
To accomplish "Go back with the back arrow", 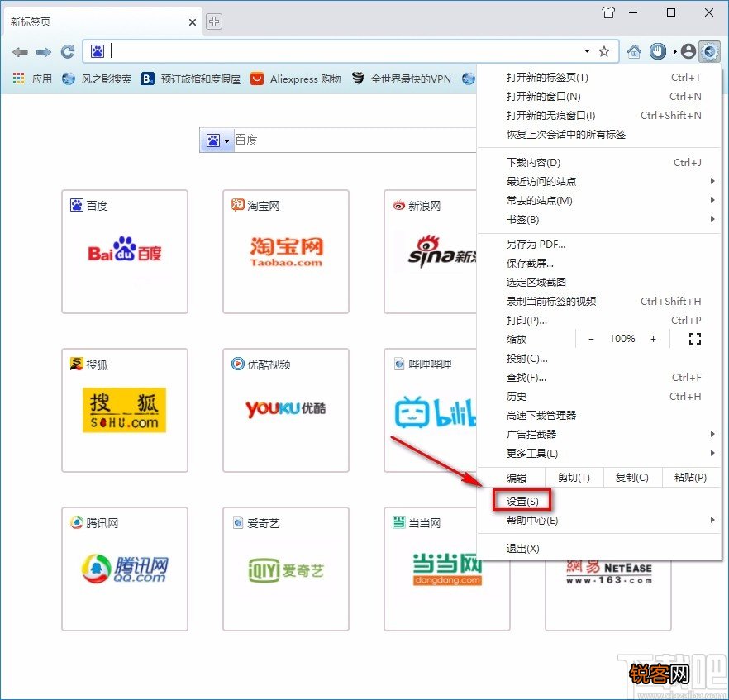I will pyautogui.click(x=20, y=51).
